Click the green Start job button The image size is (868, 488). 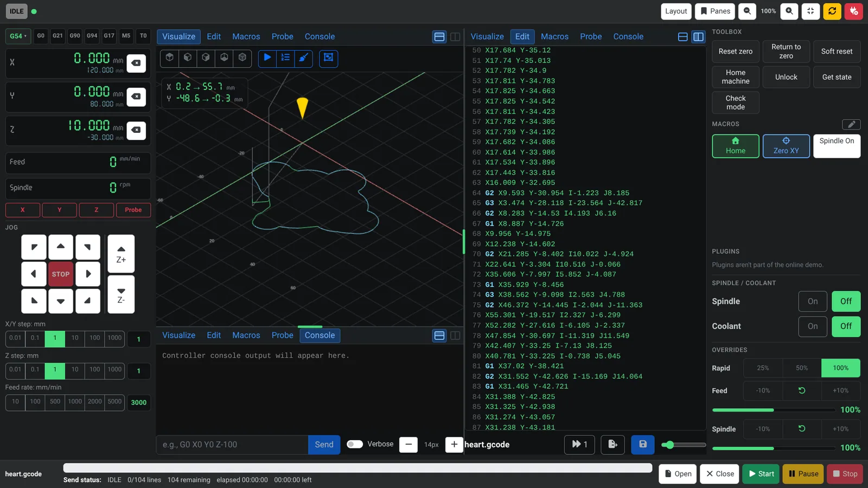click(761, 474)
